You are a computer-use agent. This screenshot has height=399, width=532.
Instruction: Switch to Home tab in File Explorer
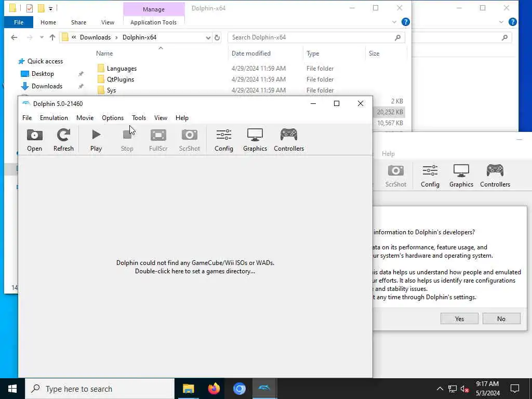(48, 22)
